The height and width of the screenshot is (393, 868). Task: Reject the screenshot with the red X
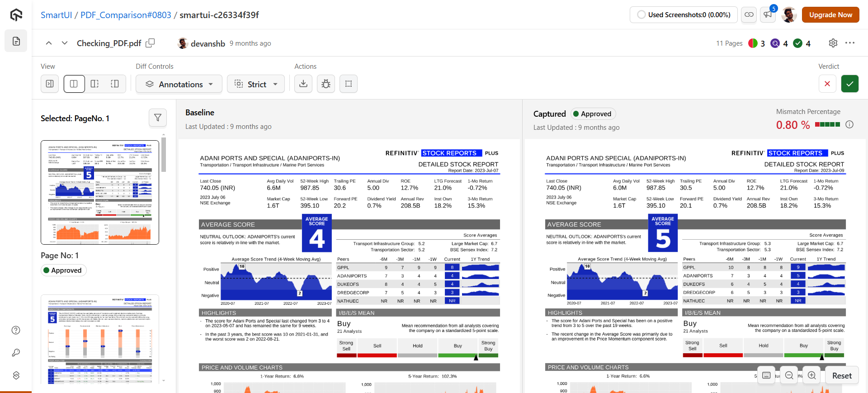[827, 84]
